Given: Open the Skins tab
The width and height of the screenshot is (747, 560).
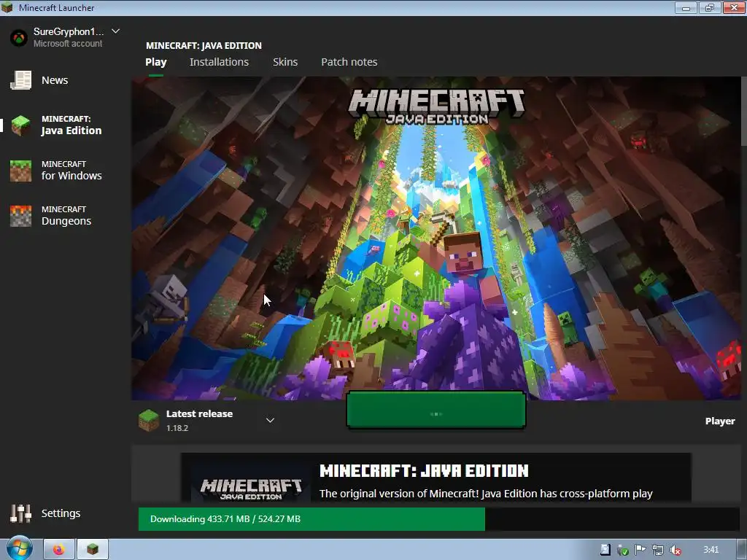Looking at the screenshot, I should click(x=285, y=62).
